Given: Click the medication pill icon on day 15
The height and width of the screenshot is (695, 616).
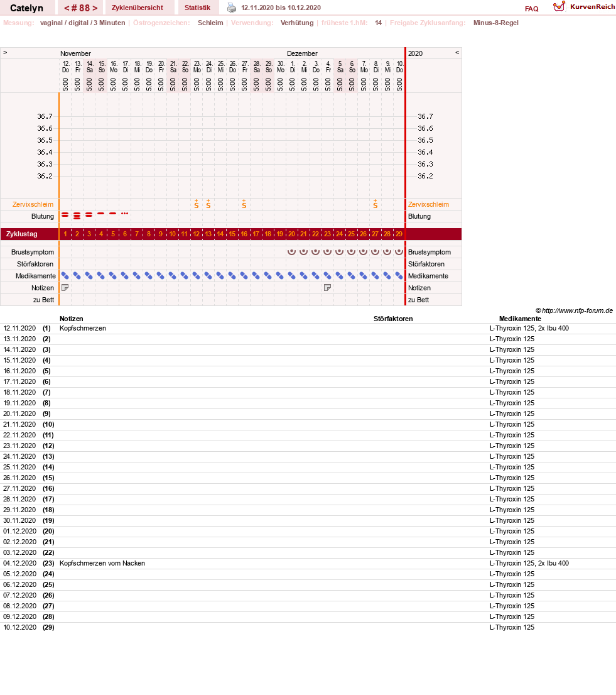Looking at the screenshot, I should 232,276.
